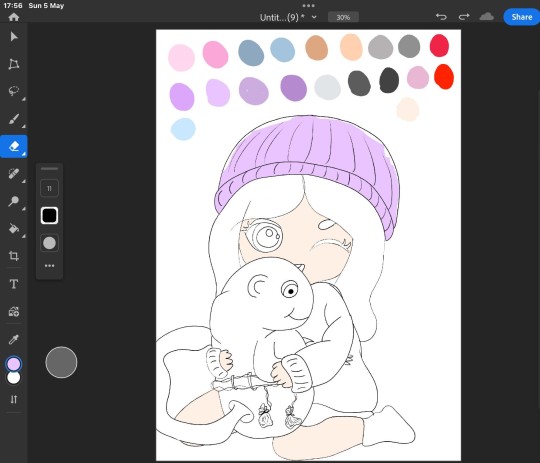This screenshot has height=463, width=540.
Task: Swap foreground and background colors
Action: tap(14, 400)
